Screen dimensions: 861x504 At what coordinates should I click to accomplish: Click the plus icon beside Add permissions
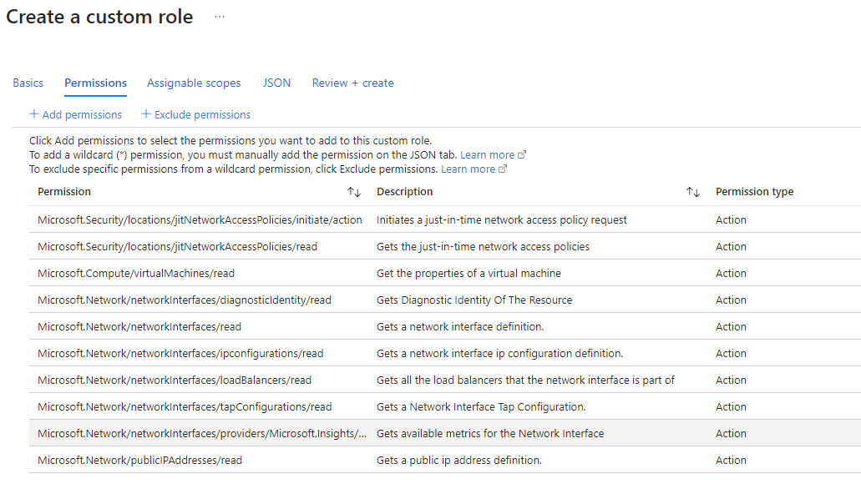pos(34,114)
